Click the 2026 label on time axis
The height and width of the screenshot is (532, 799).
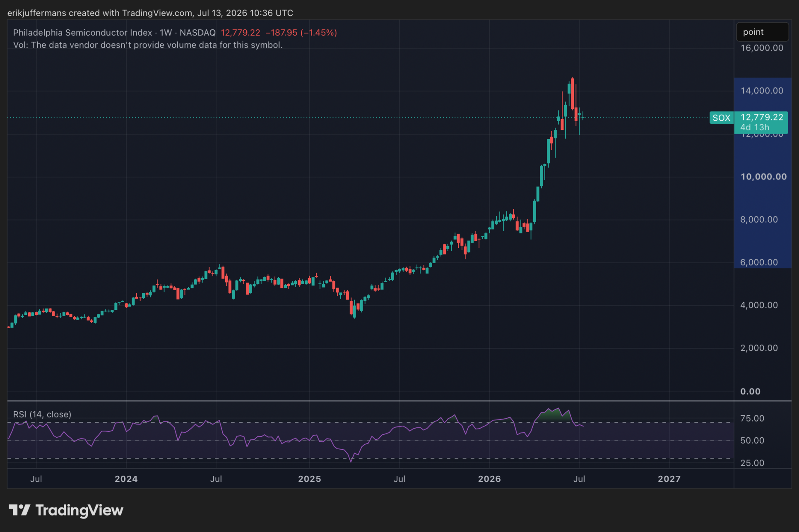click(489, 479)
